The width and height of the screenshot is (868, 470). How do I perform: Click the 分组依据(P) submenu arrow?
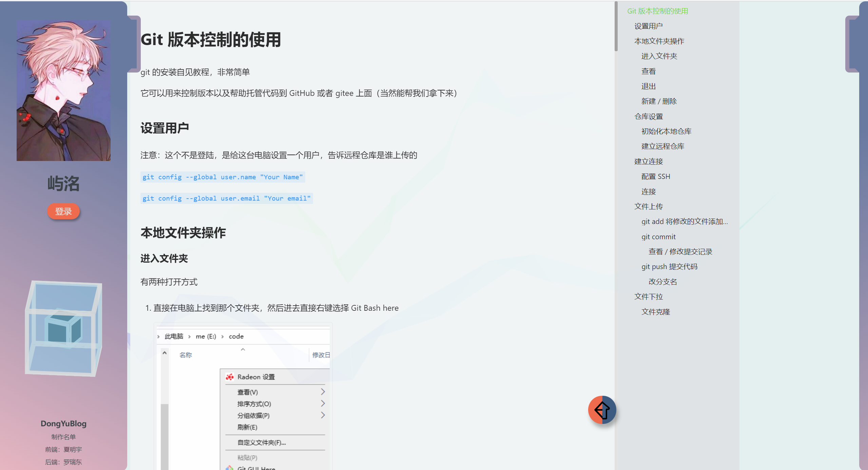[x=323, y=415]
